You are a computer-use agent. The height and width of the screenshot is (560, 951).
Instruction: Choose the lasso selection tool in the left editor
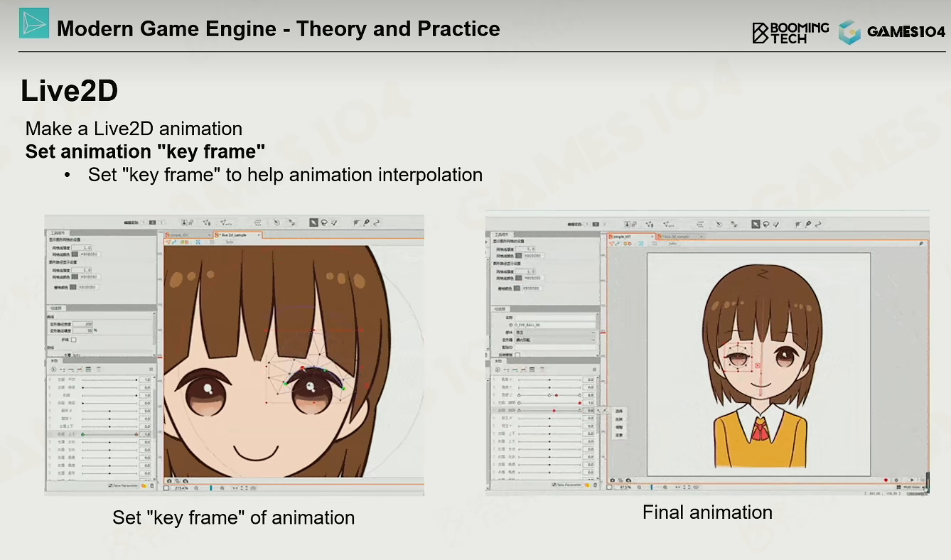(x=323, y=222)
